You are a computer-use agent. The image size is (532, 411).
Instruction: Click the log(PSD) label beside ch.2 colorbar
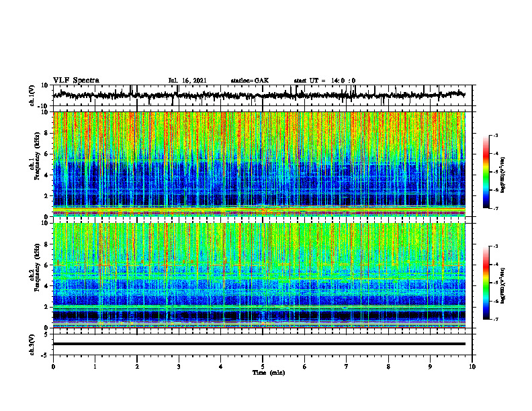coord(503,286)
